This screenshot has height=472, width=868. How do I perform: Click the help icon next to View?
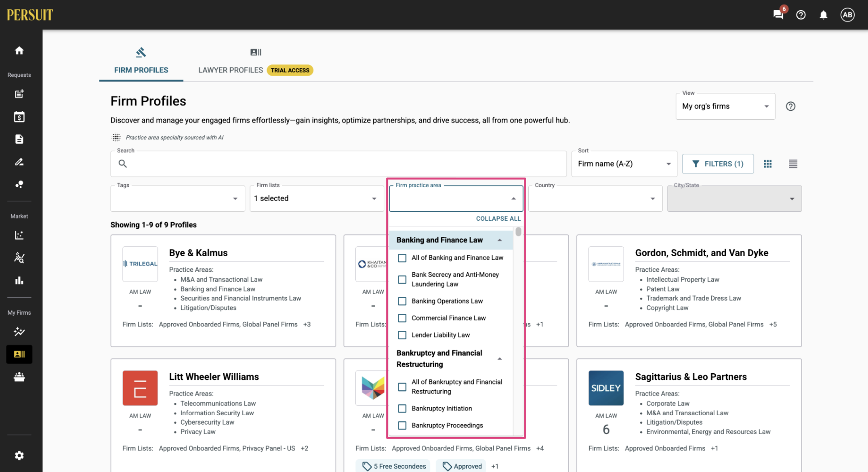click(x=791, y=106)
